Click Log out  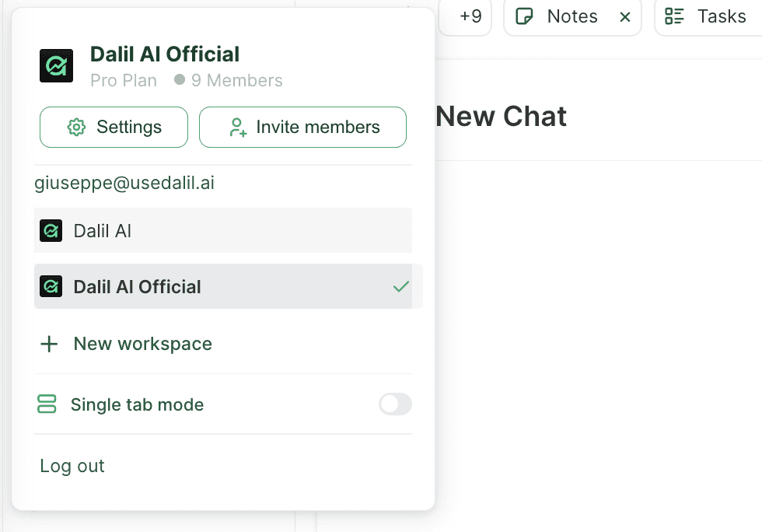coord(72,465)
